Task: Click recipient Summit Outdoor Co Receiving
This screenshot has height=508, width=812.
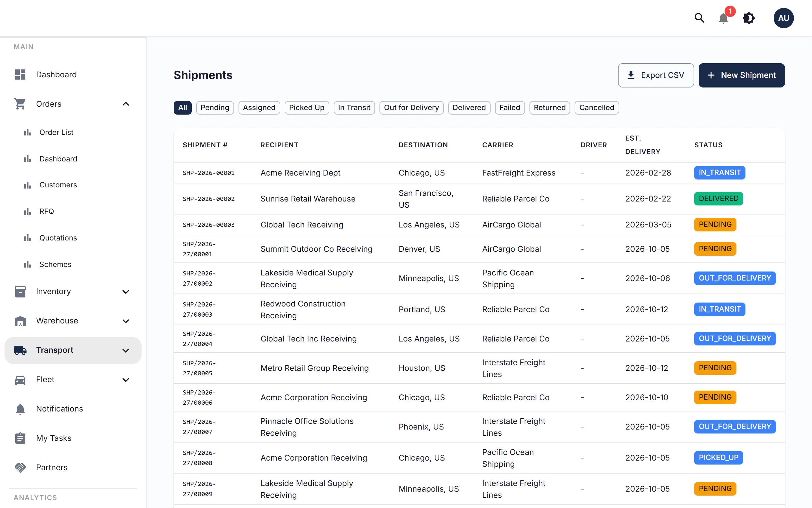Action: [x=316, y=249]
